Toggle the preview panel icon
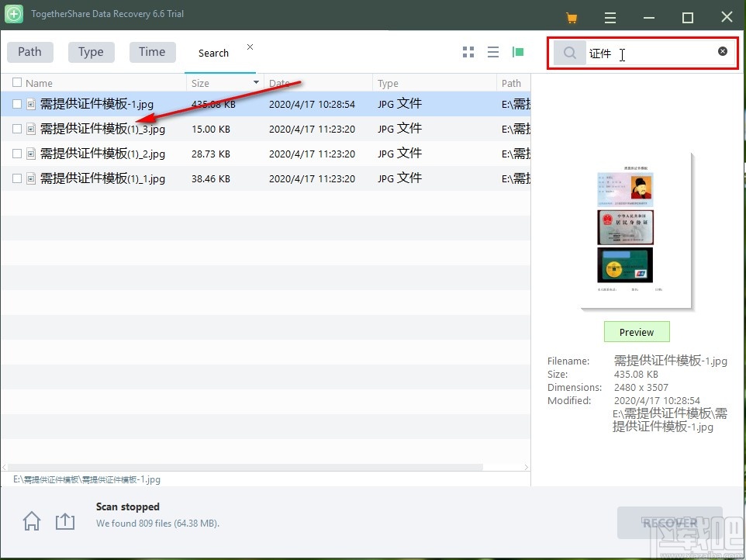Image resolution: width=746 pixels, height=560 pixels. [x=518, y=52]
